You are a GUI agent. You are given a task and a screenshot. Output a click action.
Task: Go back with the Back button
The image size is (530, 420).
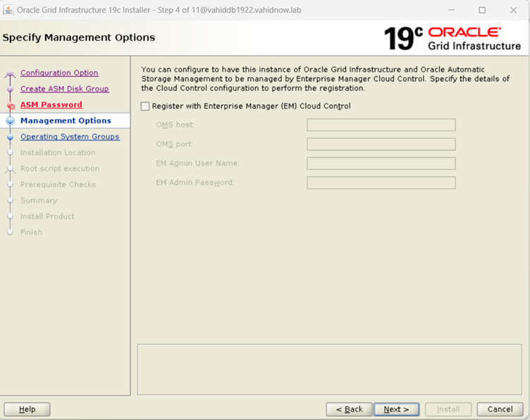point(349,409)
